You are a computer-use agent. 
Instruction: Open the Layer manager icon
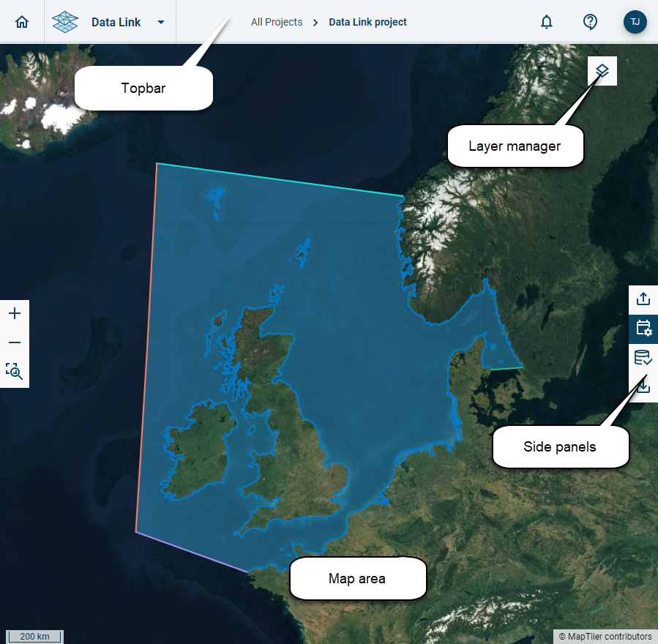(602, 71)
